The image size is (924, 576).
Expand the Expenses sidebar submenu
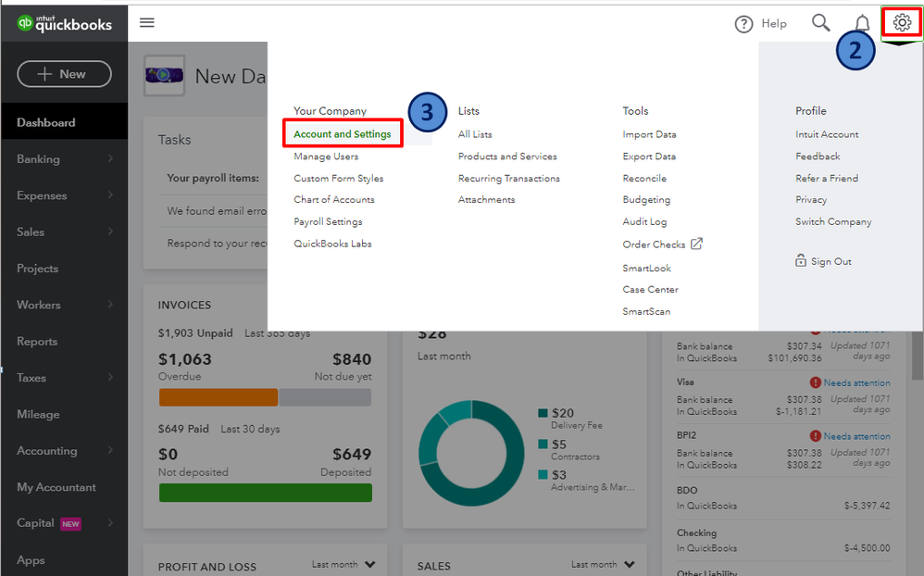[x=110, y=195]
